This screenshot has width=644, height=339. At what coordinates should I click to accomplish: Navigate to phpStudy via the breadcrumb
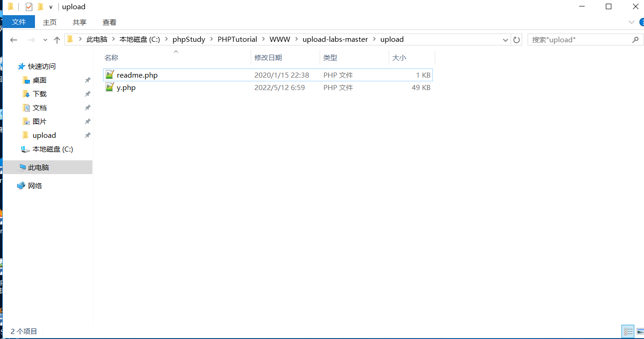coord(189,39)
